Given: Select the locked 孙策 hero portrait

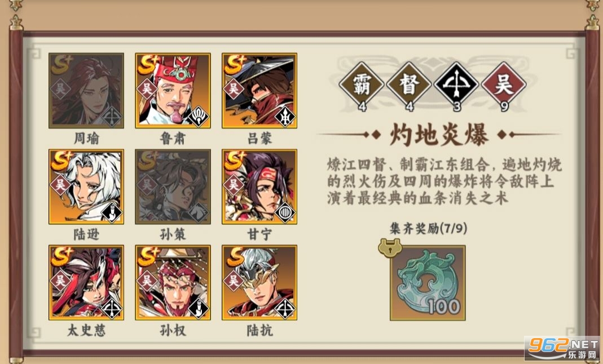Looking at the screenshot, I should coord(173,187).
